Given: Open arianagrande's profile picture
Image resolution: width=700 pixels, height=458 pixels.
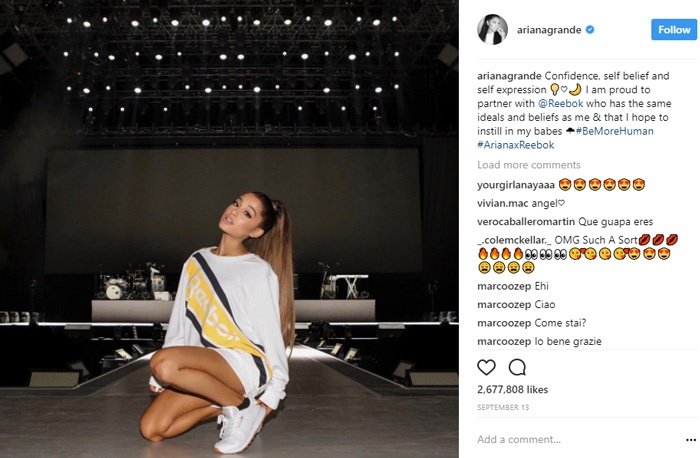Looking at the screenshot, I should [x=492, y=29].
